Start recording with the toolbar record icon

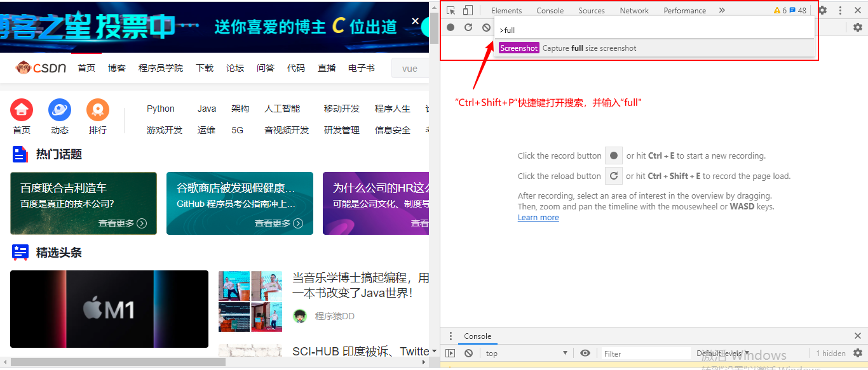[451, 27]
